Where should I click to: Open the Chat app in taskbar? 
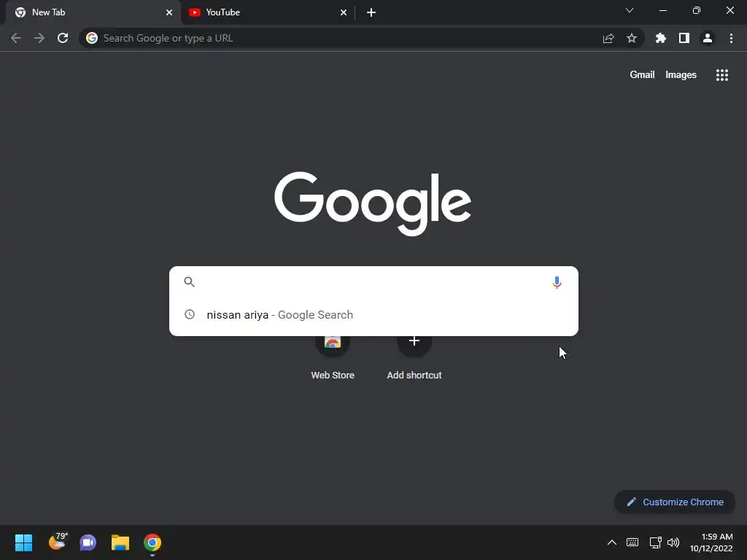[x=88, y=542]
